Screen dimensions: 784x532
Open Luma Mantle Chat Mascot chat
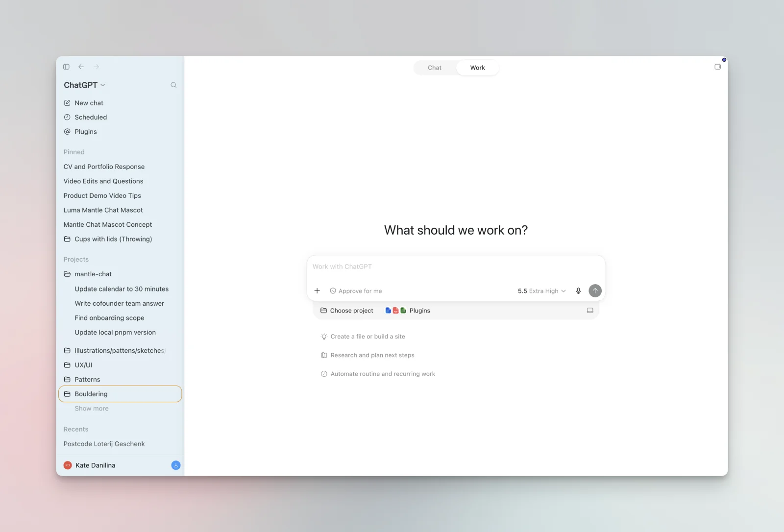coord(120,210)
